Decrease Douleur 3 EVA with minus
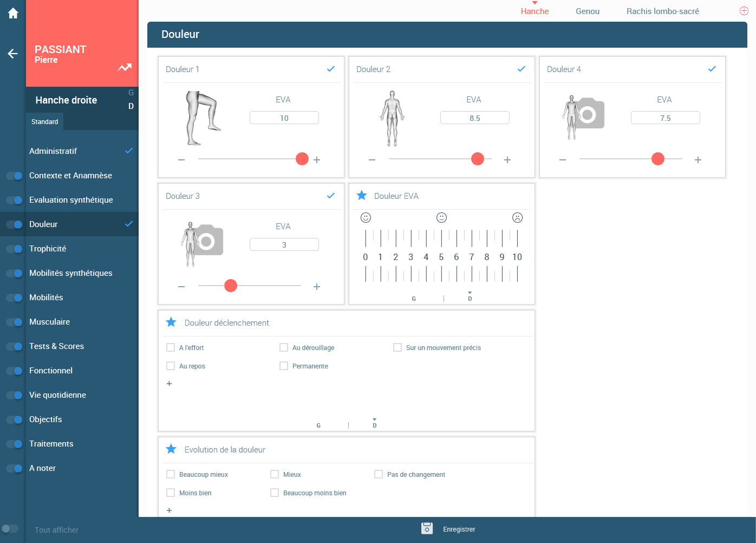The image size is (756, 543). click(181, 287)
